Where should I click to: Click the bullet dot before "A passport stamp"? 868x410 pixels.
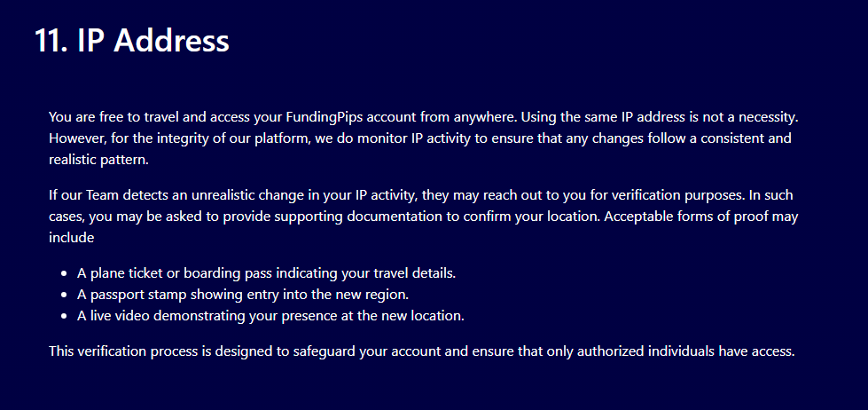(65, 295)
